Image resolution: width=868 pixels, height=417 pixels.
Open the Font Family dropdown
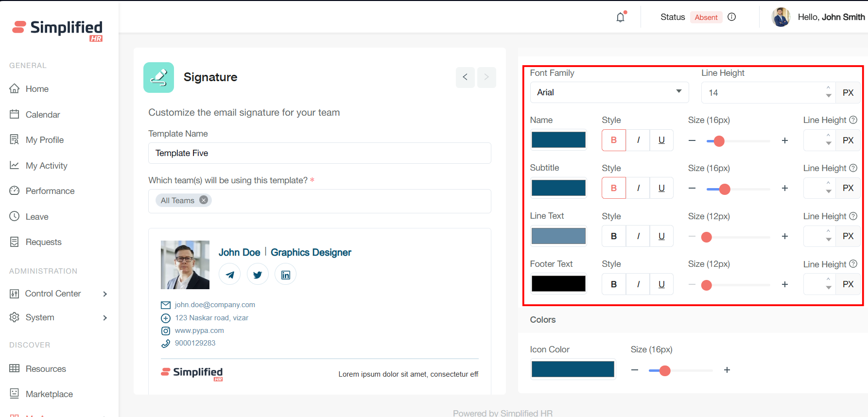tap(609, 92)
